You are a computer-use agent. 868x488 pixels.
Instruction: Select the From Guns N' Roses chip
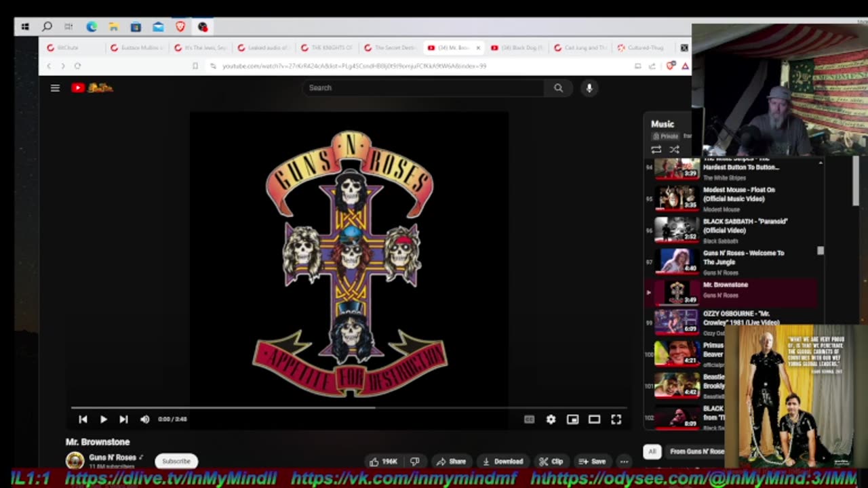tap(695, 451)
